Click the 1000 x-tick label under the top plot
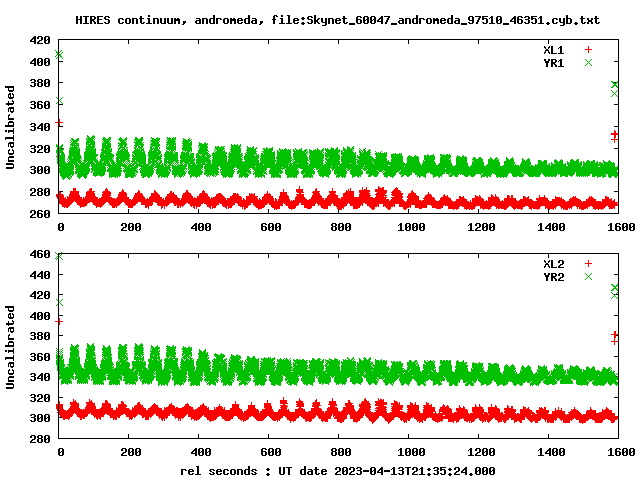This screenshot has width=640, height=480. coord(411,227)
